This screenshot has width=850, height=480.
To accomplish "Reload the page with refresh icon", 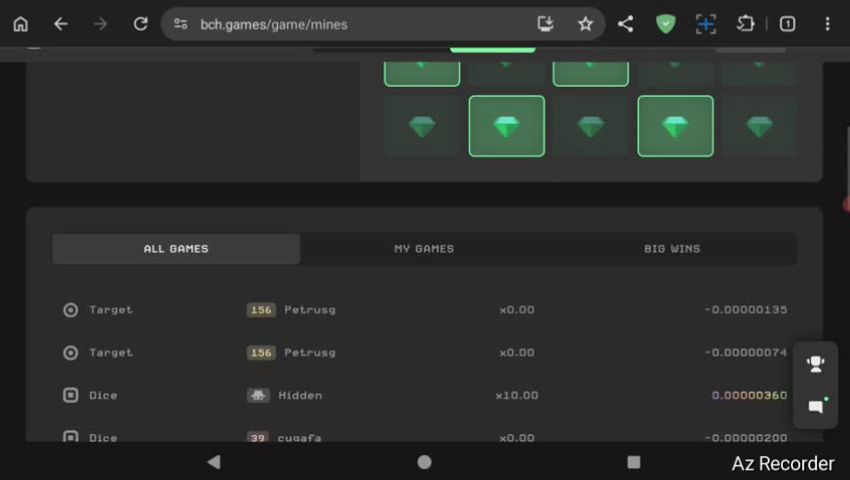I will [140, 24].
